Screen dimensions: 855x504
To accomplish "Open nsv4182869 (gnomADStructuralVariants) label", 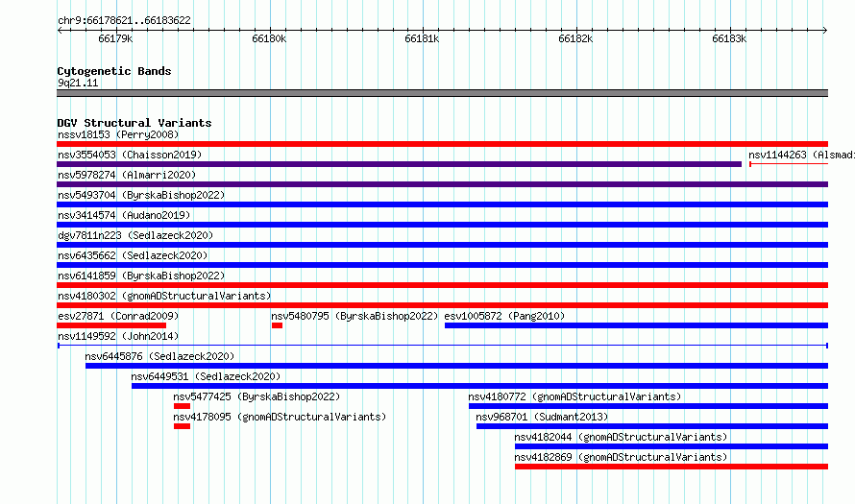I will (621, 457).
